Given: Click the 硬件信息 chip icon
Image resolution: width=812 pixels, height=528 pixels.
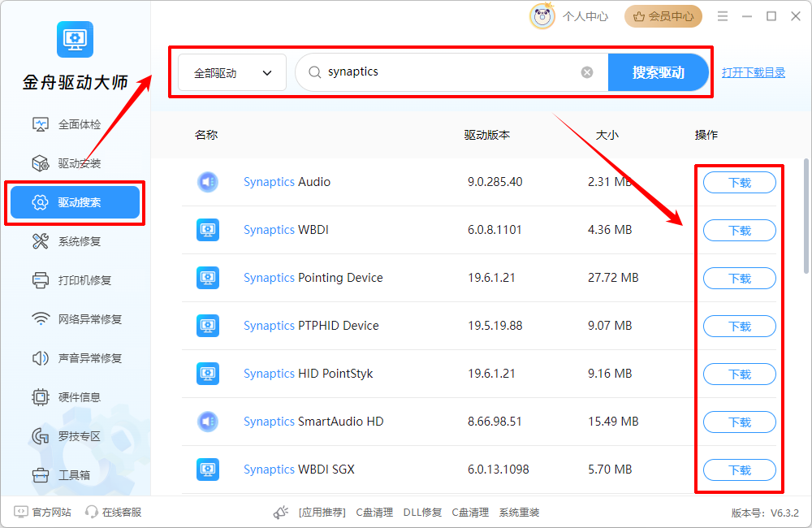Looking at the screenshot, I should (x=41, y=397).
